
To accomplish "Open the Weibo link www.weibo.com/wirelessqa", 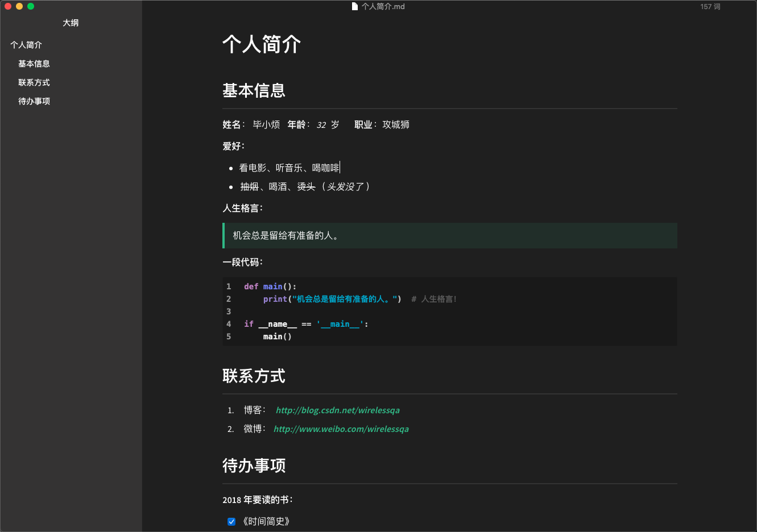I will [341, 429].
